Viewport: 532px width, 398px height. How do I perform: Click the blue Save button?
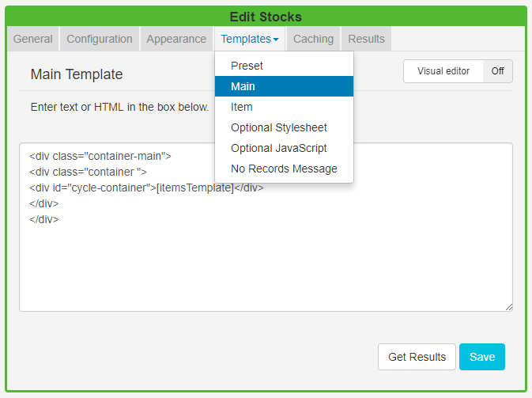[x=482, y=357]
